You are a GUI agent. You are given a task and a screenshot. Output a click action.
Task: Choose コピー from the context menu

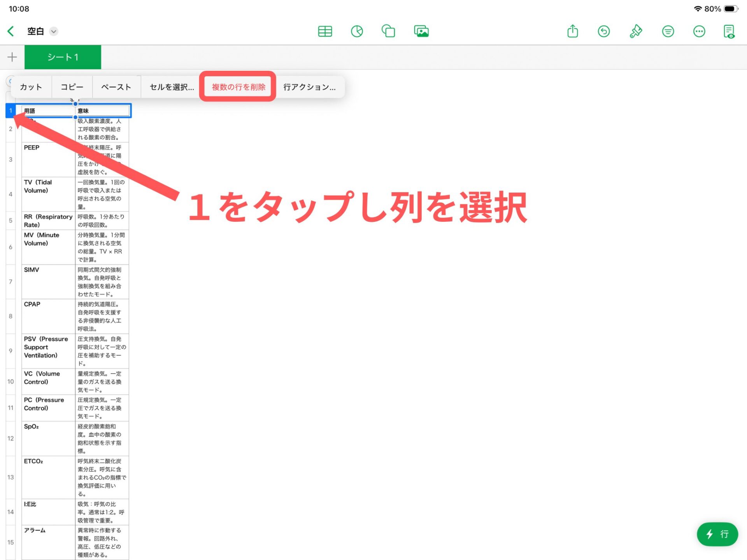(72, 87)
